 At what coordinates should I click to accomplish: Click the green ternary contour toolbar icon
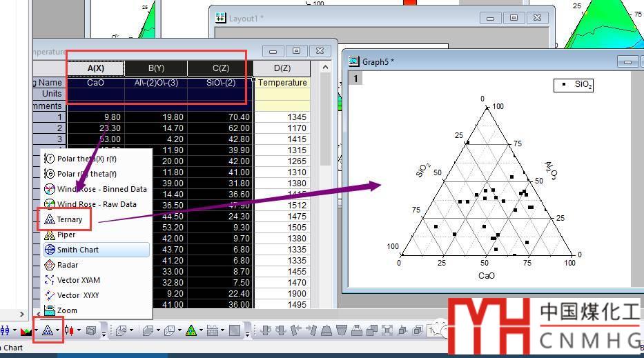191,331
